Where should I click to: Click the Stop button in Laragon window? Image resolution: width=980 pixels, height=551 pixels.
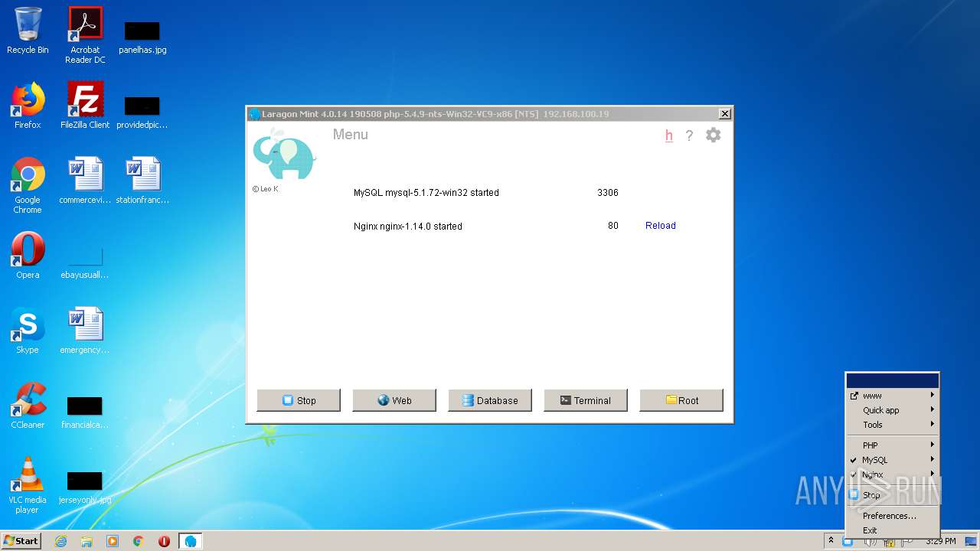pos(299,400)
